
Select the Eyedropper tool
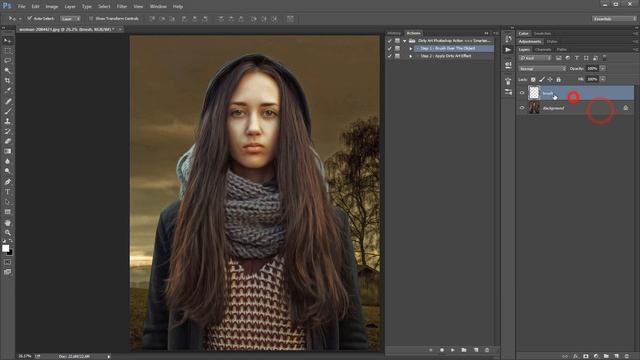tap(7, 91)
